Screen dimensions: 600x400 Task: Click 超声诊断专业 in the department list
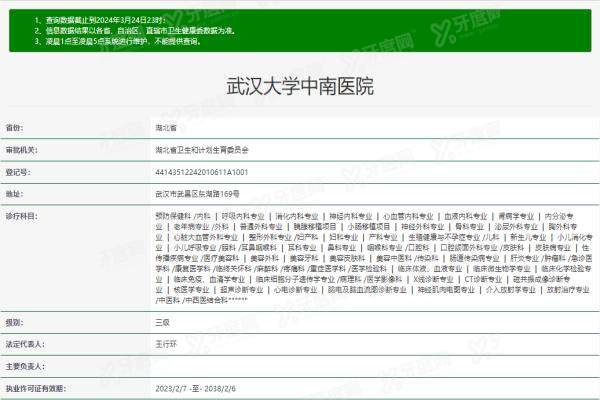pyautogui.click(x=242, y=290)
